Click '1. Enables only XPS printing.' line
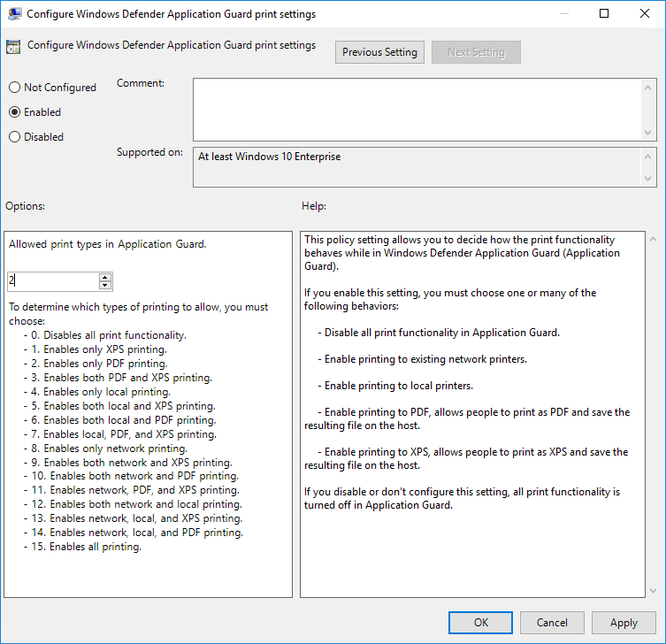The height and width of the screenshot is (644, 666). 96,349
